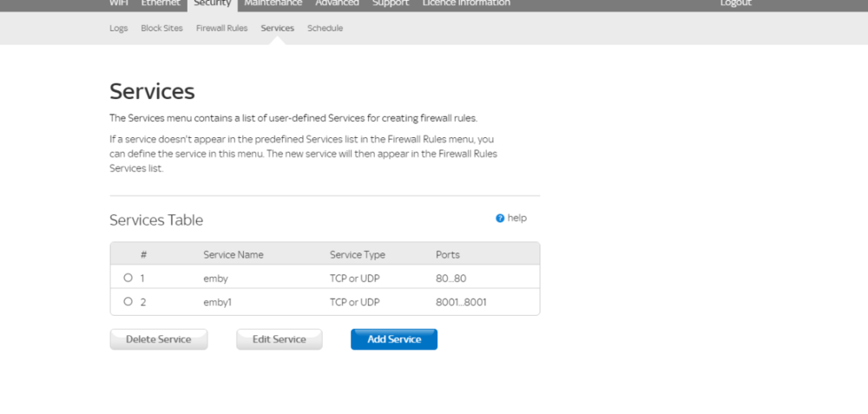Screen dimensions: 868x414
Task: Click the Logout link
Action: [735, 3]
